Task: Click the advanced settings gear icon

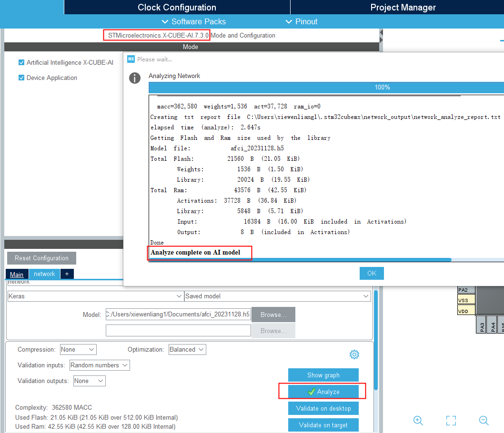Action: coord(354,354)
